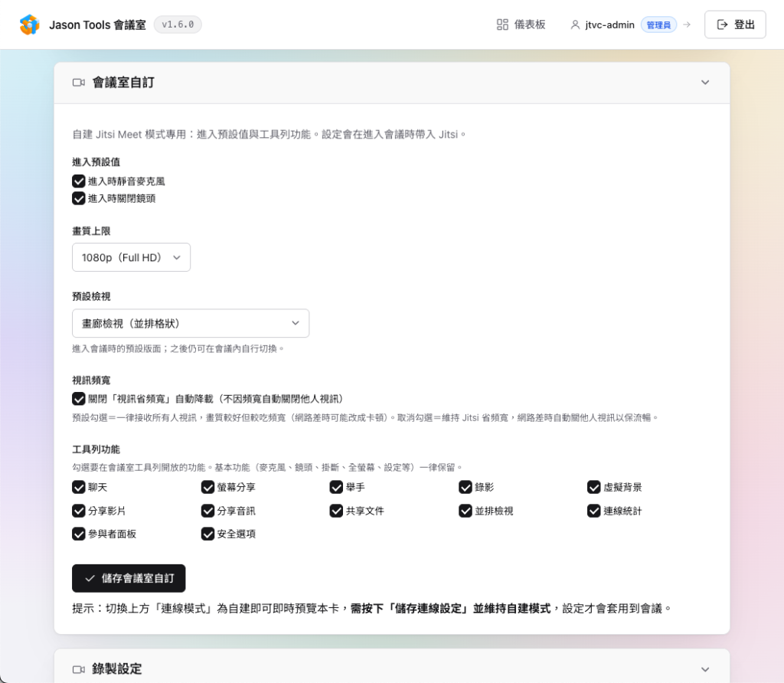
Task: Toggle the 舉手 checkbox
Action: point(336,487)
